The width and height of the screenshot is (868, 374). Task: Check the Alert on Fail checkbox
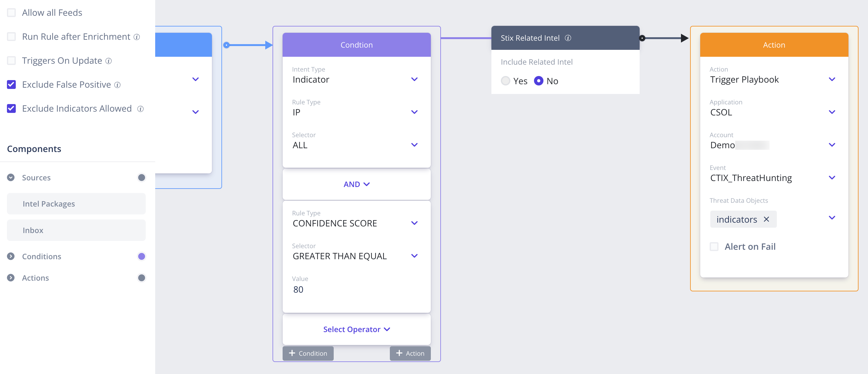tap(714, 247)
